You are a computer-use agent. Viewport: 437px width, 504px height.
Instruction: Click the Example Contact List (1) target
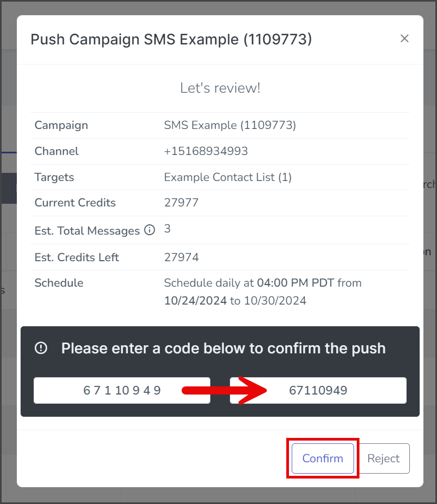coord(228,177)
